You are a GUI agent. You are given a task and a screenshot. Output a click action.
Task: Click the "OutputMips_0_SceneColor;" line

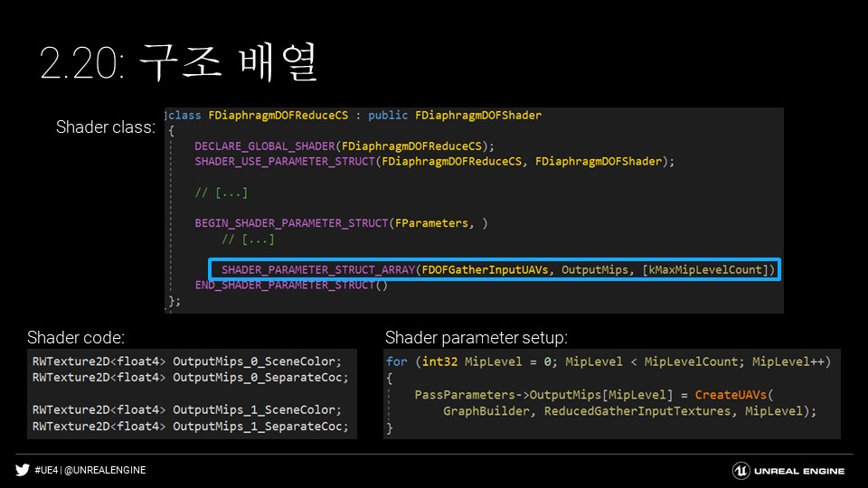187,361
